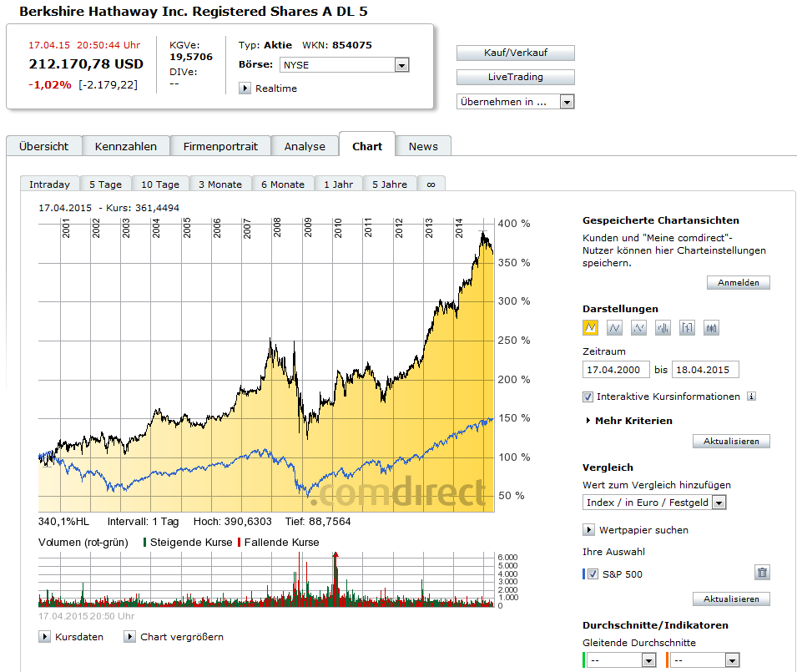Click the price 212.170,78 USD
This screenshot has height=672, width=797.
[86, 64]
